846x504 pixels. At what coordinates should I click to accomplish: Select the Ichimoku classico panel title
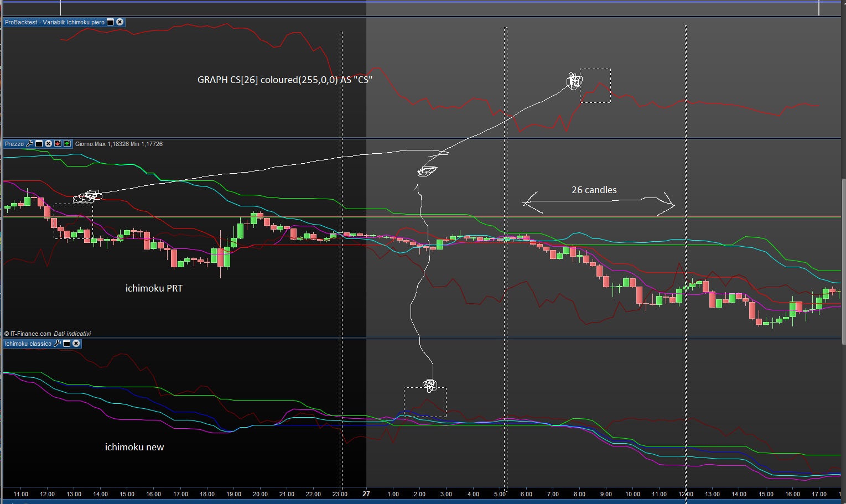pos(28,344)
